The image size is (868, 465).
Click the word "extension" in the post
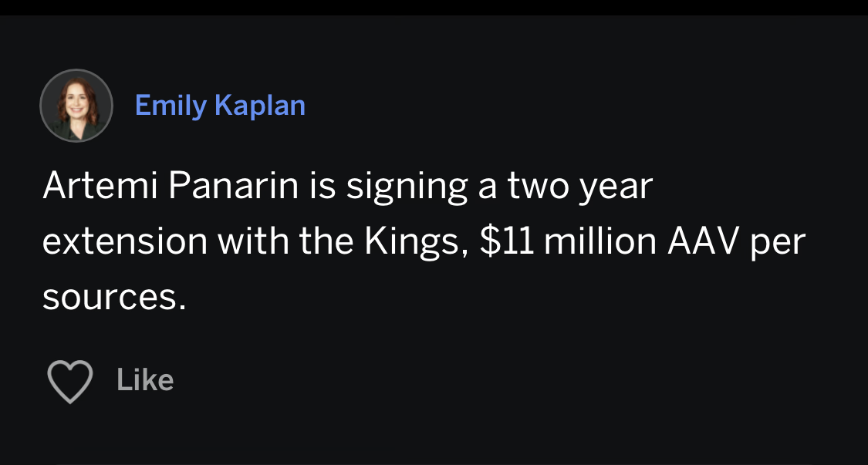click(x=125, y=242)
